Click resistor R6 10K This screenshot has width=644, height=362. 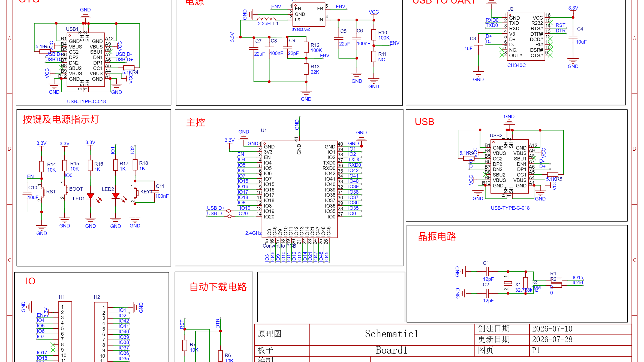pyautogui.click(x=221, y=356)
